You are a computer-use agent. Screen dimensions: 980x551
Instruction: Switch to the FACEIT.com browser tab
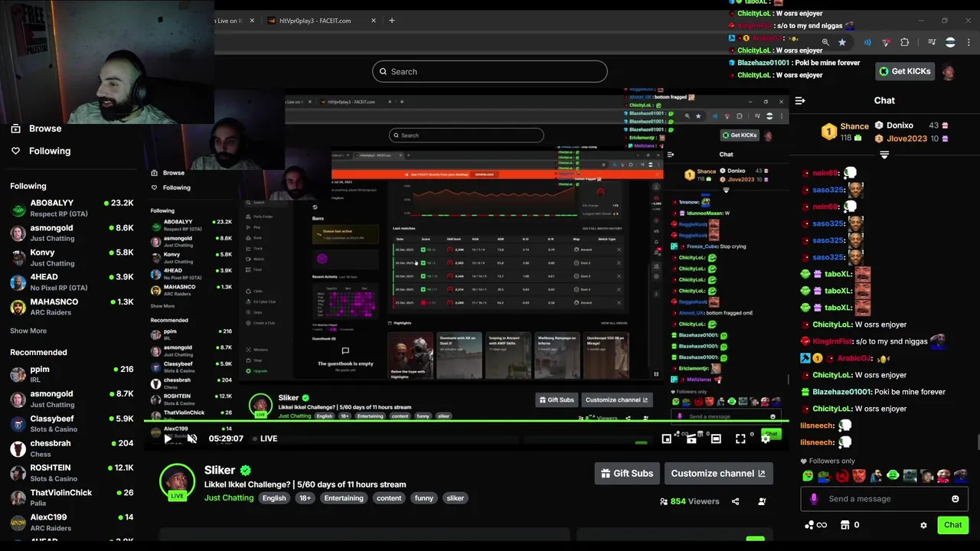click(x=320, y=21)
